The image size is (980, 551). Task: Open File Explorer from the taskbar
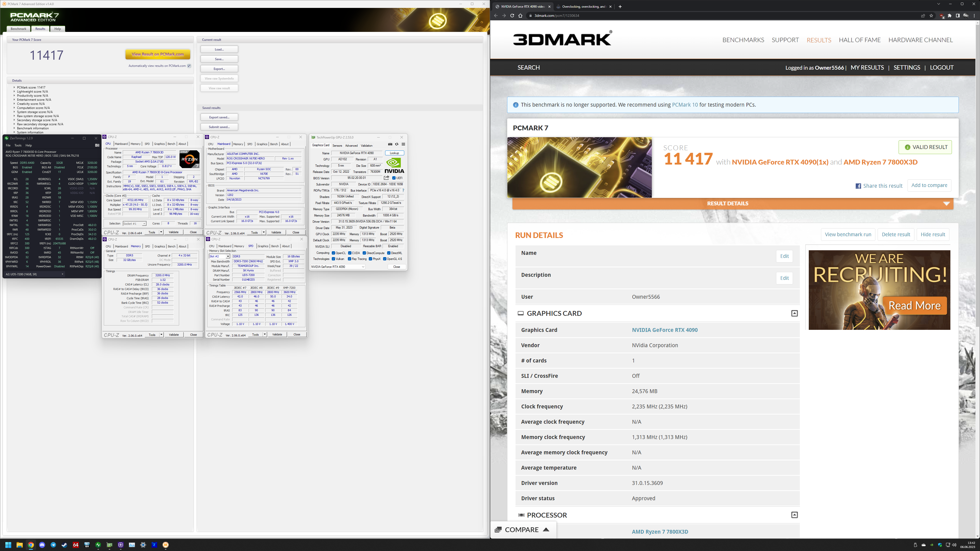click(19, 545)
